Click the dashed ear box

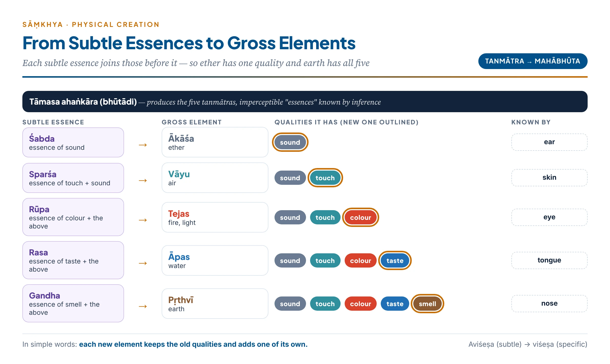549,142
